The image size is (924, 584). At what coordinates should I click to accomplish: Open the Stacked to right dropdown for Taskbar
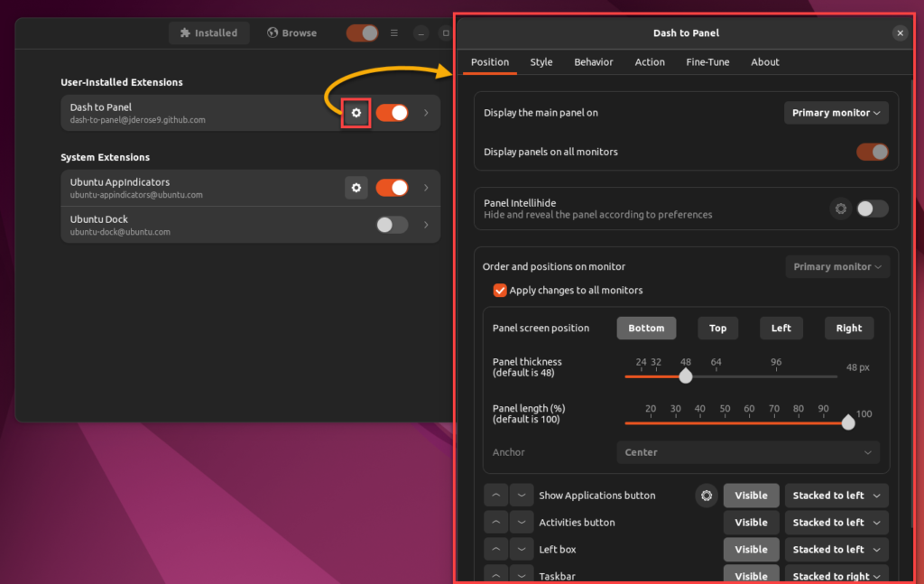click(x=836, y=575)
